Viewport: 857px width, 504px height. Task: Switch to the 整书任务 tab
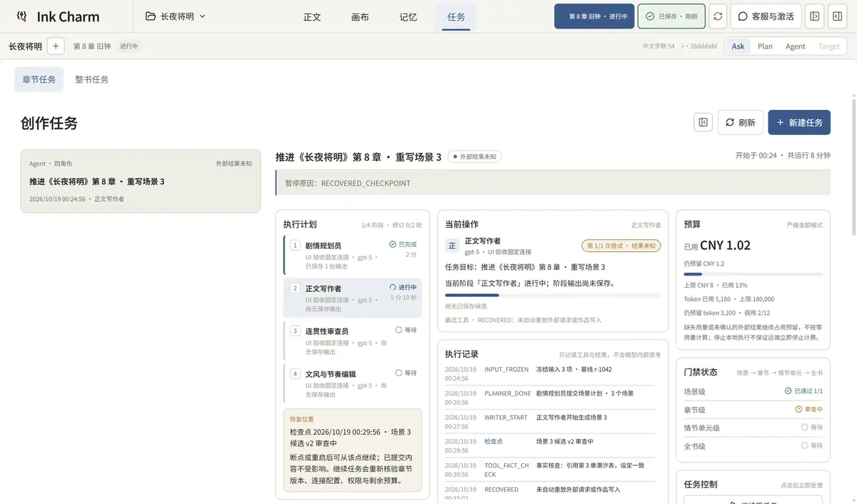point(91,79)
